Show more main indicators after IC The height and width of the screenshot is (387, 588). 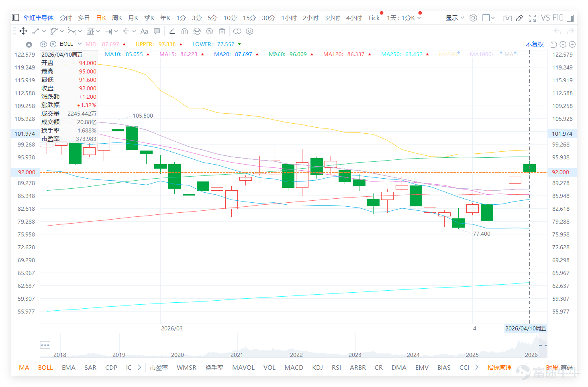click(x=139, y=367)
